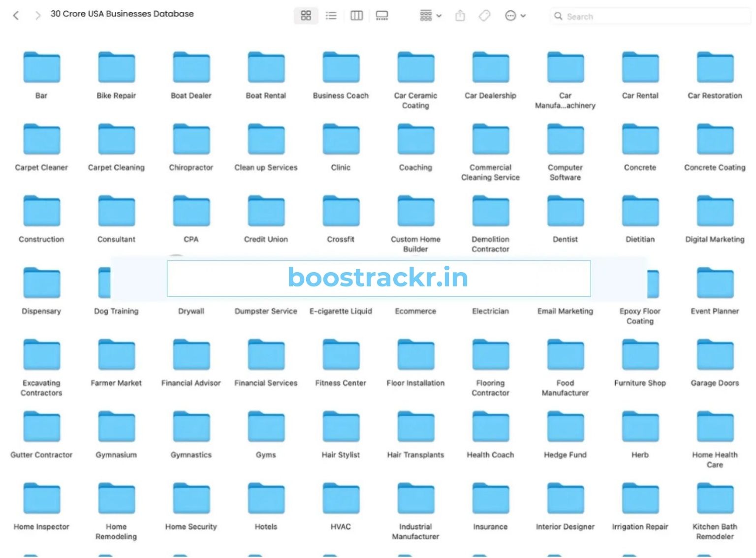Go back using the left chevron
The width and height of the screenshot is (756, 558).
pyautogui.click(x=16, y=16)
